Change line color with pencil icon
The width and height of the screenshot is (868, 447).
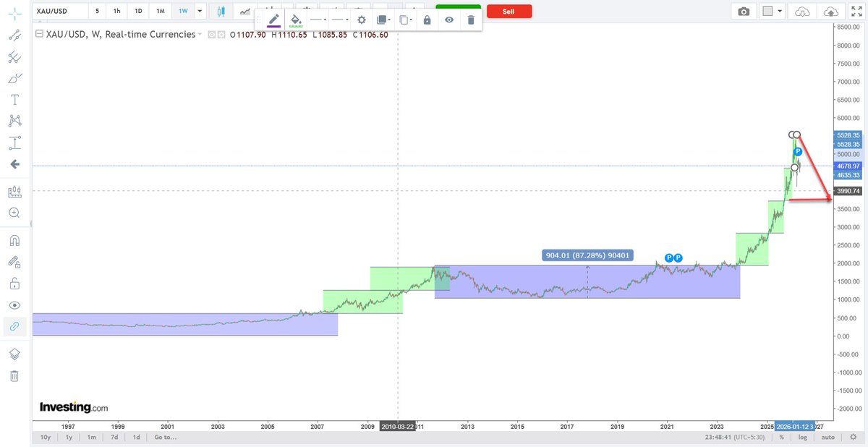point(273,20)
